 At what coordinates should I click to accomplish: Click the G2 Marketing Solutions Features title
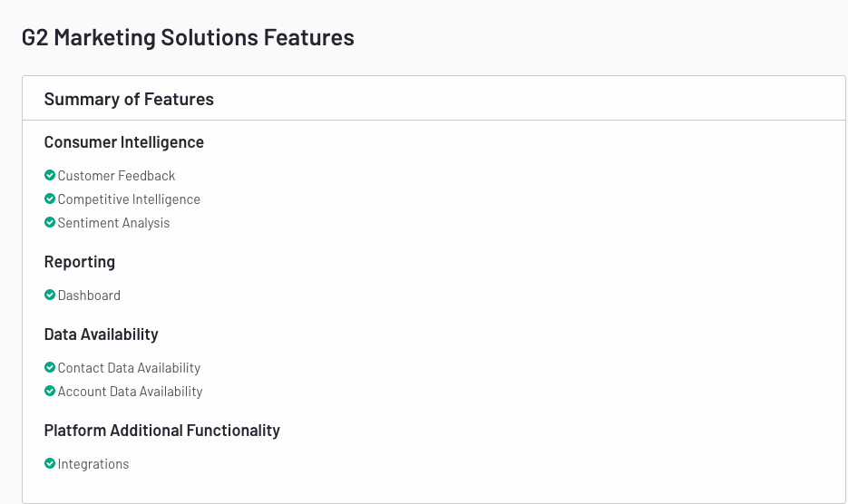click(188, 38)
